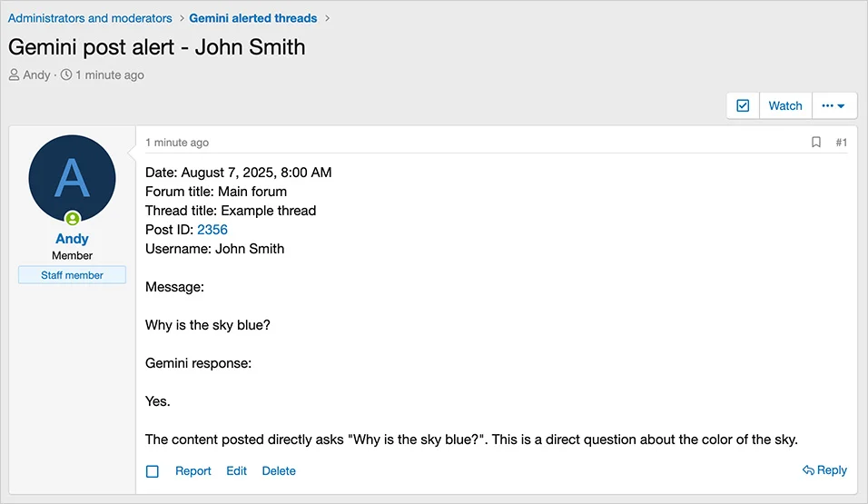Click the bookmark icon on the post

[816, 143]
